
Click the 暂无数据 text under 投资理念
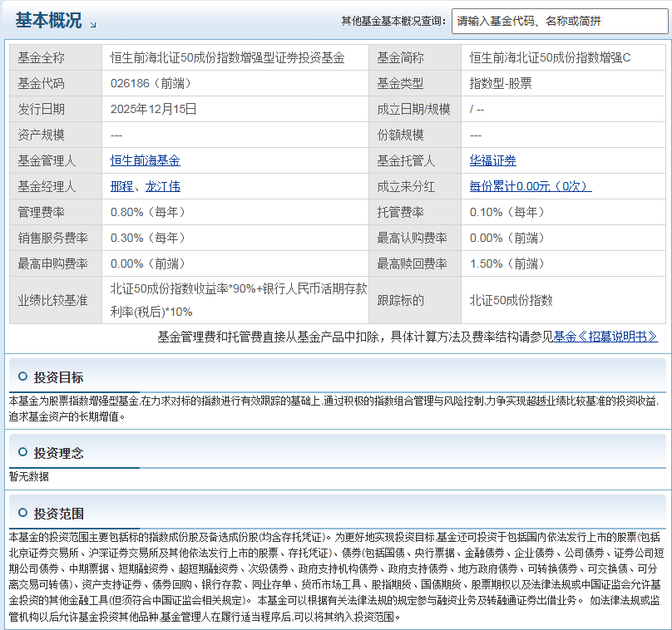29,476
